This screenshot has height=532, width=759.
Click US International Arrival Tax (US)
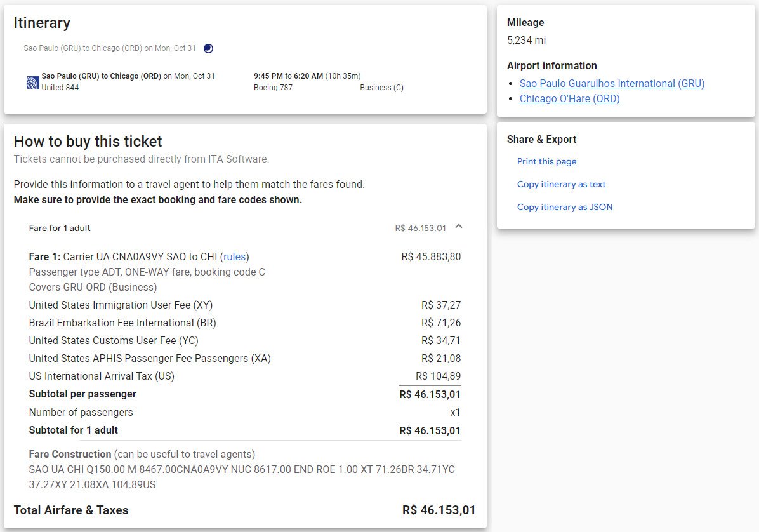coord(102,376)
